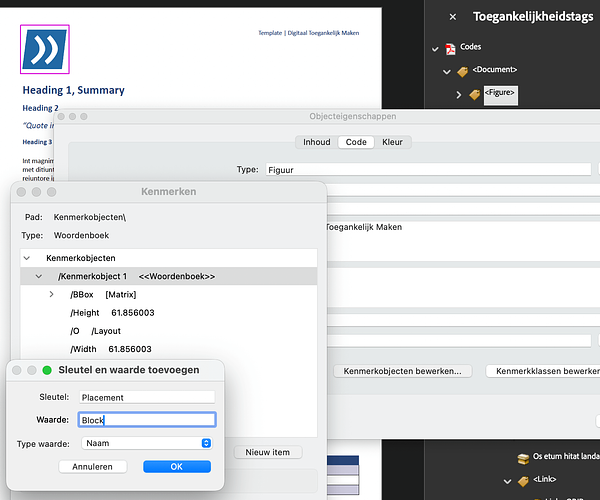Click the content box icon beside 'Os etum'

click(522, 458)
